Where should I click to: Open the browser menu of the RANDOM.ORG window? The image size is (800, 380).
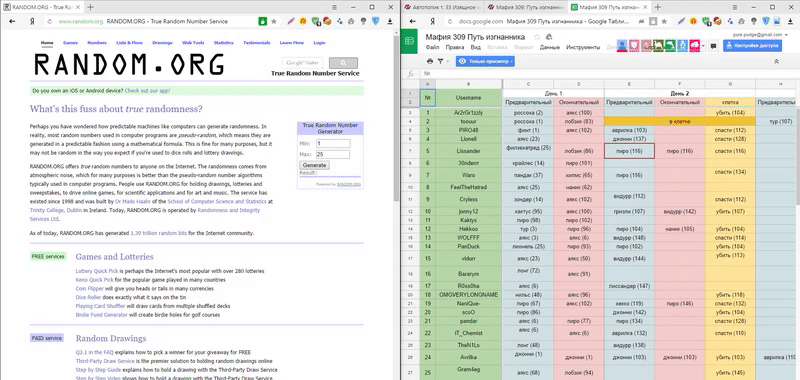coord(335,7)
